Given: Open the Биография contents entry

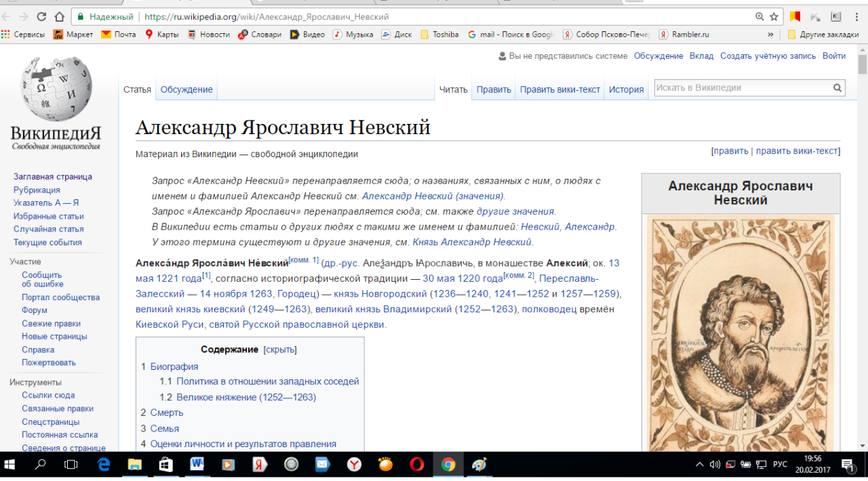Looking at the screenshot, I should pyautogui.click(x=174, y=367).
